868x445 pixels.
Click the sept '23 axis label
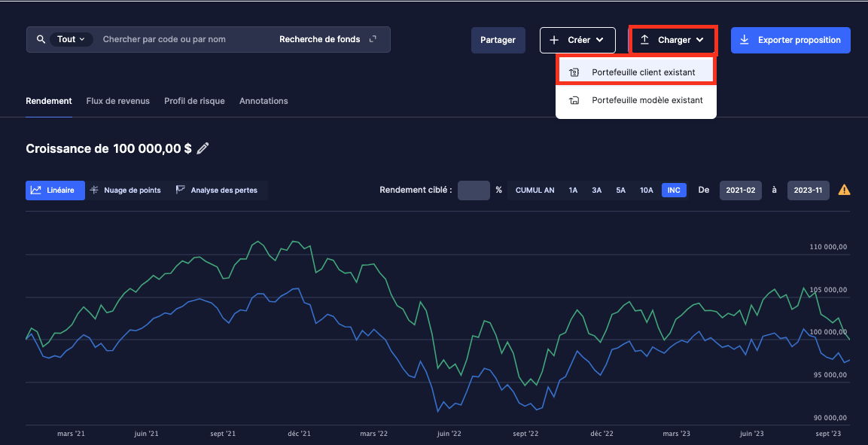coord(828,434)
